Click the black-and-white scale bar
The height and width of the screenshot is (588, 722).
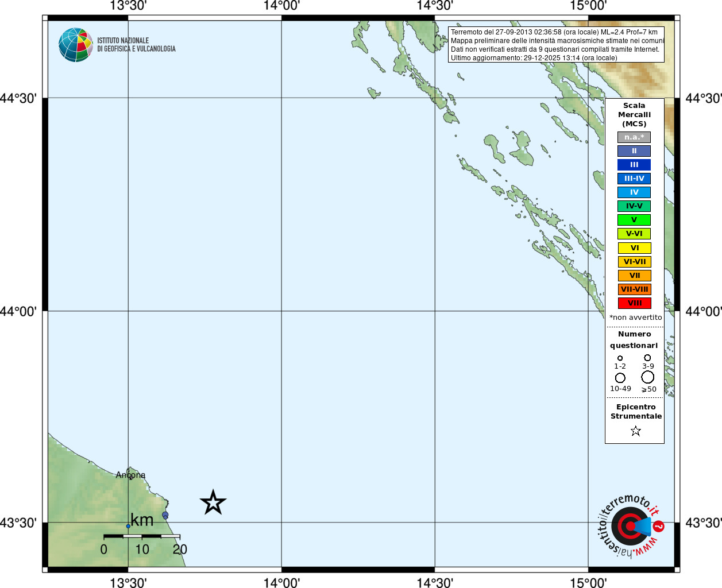[142, 536]
